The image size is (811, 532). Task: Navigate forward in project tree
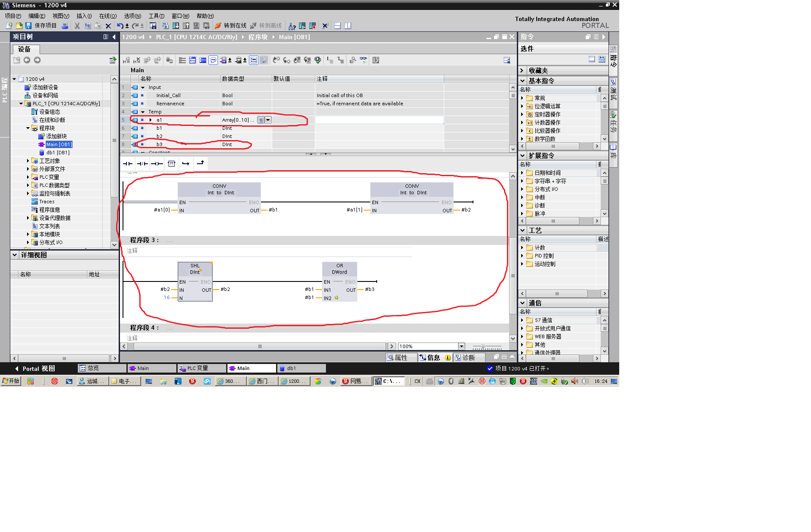(37, 60)
